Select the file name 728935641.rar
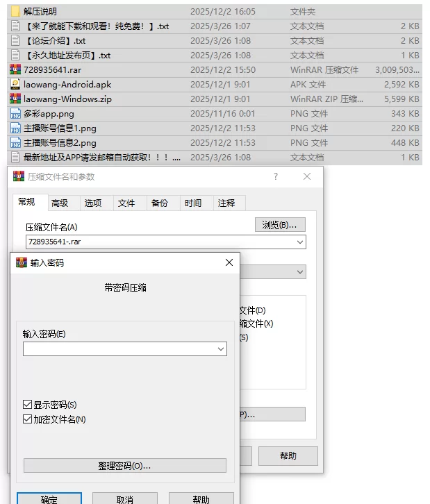 (52, 69)
